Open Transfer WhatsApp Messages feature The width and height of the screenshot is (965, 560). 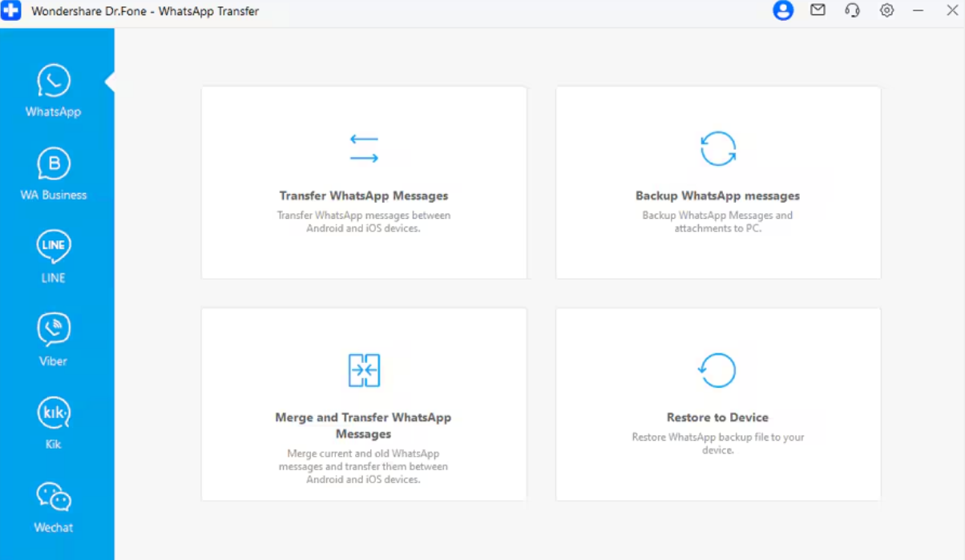364,195
